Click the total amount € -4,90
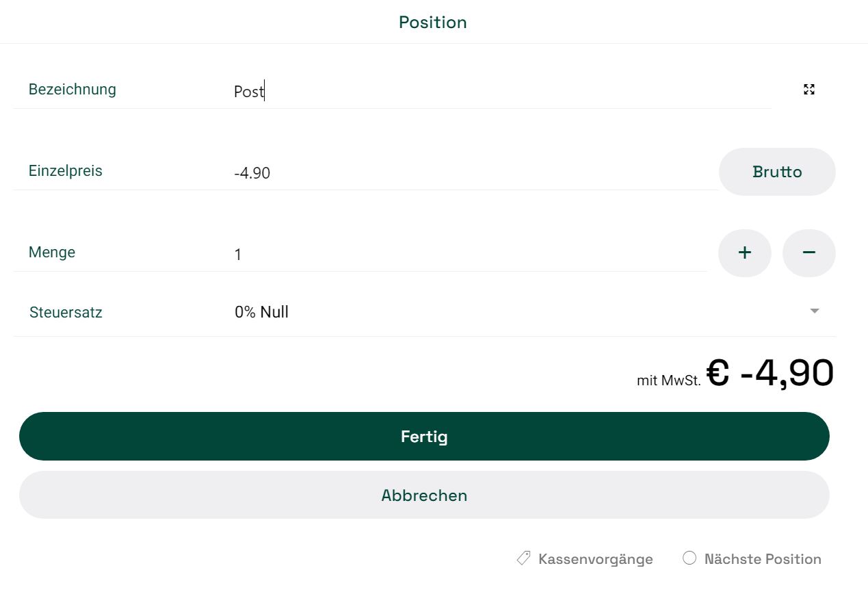The image size is (868, 594). [x=770, y=374]
